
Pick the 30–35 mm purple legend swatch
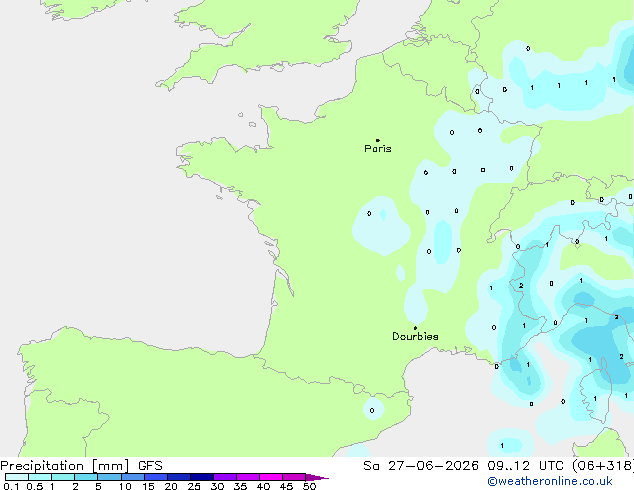tap(225, 477)
